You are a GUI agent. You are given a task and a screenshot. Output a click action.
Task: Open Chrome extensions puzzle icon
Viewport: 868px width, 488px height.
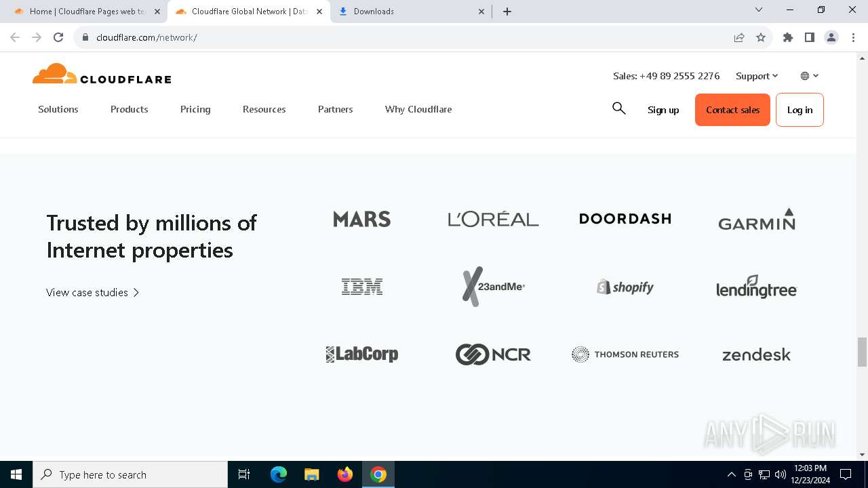click(x=788, y=37)
